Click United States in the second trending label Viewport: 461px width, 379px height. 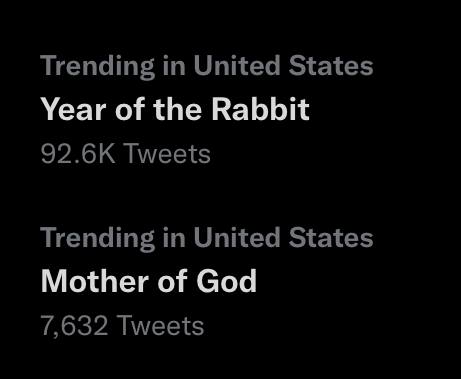(283, 237)
